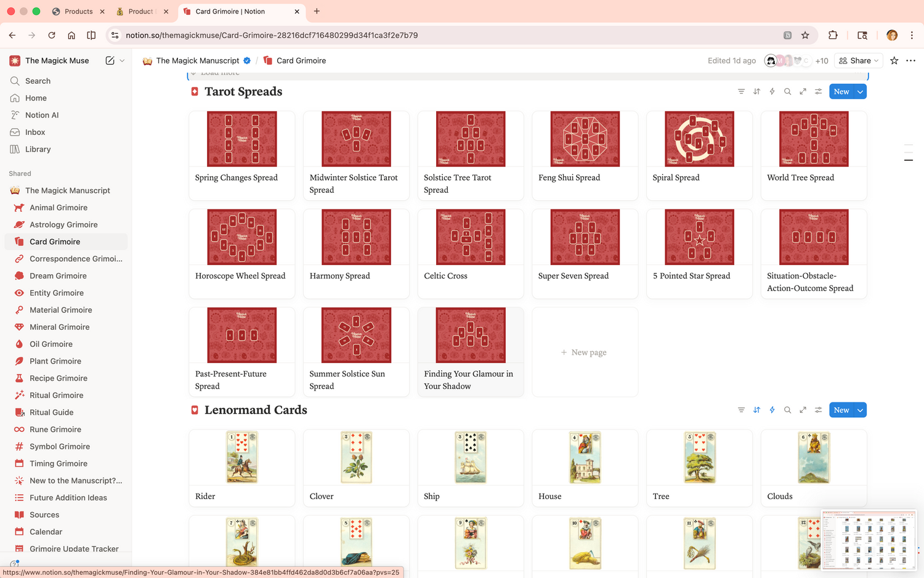Switch to the Products browser tab
The width and height of the screenshot is (924, 578).
(78, 11)
